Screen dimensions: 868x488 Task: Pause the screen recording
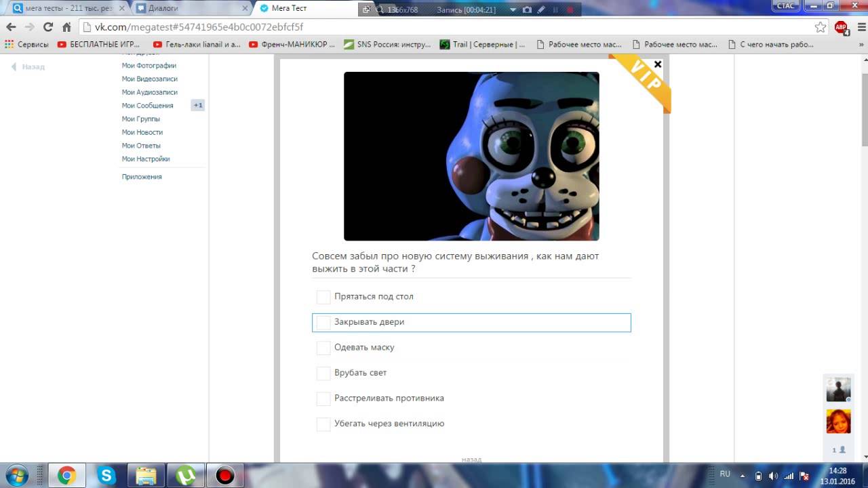pos(555,9)
